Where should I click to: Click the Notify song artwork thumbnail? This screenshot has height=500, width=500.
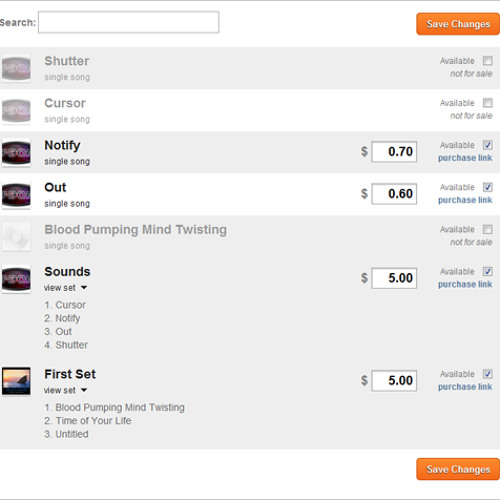(x=16, y=153)
